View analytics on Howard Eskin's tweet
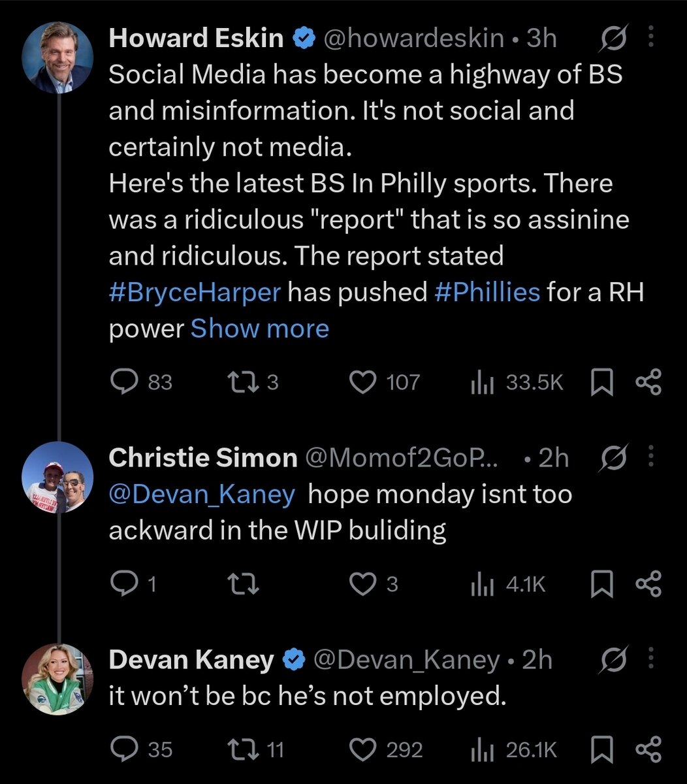This screenshot has height=784, width=687. 481,382
